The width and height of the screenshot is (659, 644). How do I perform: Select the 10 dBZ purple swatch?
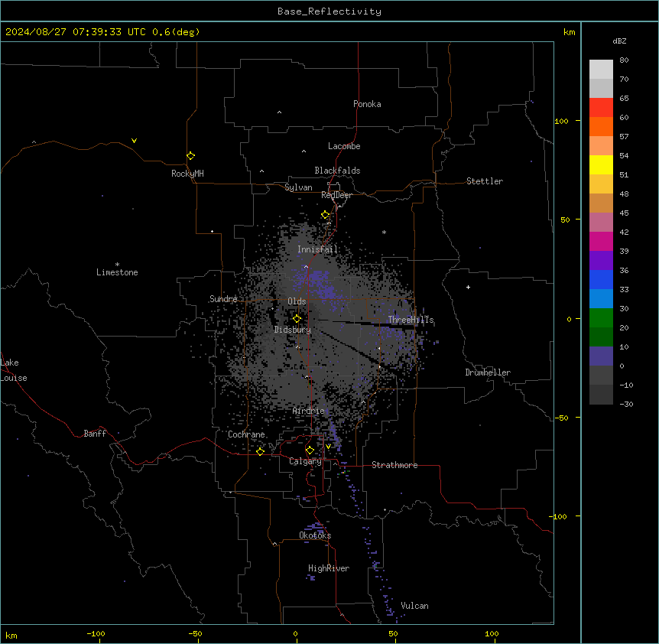point(601,356)
